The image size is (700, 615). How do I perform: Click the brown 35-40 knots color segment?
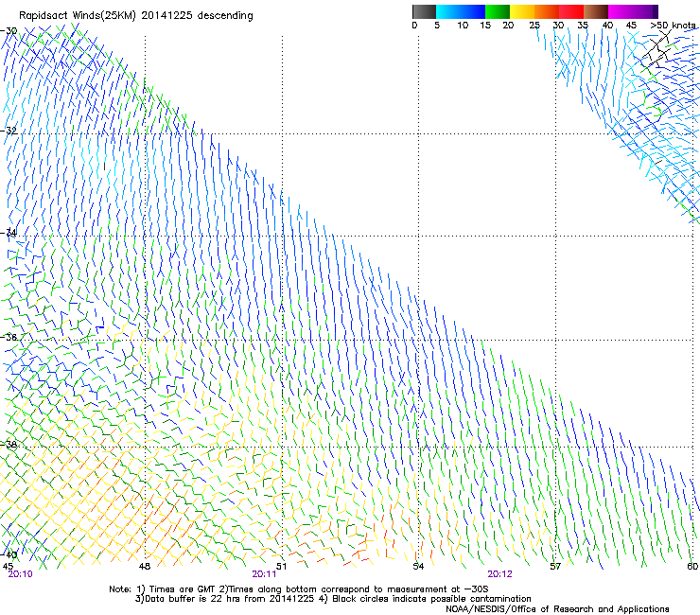click(x=596, y=11)
